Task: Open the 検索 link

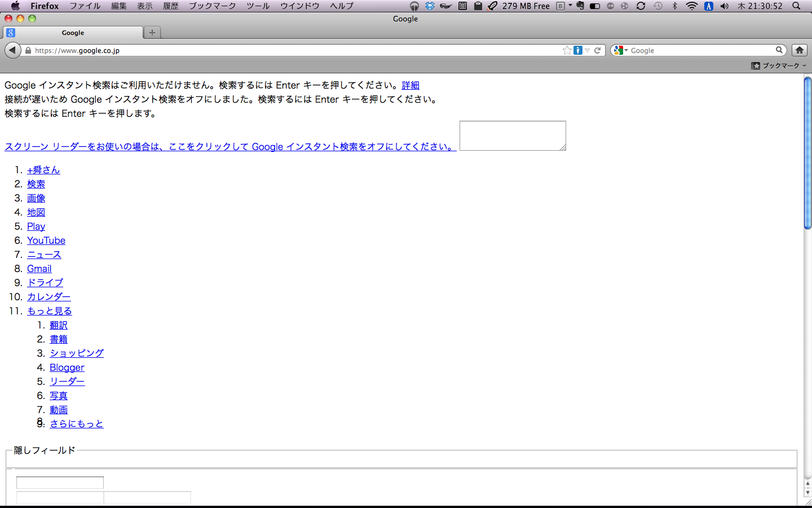Action: [x=36, y=184]
